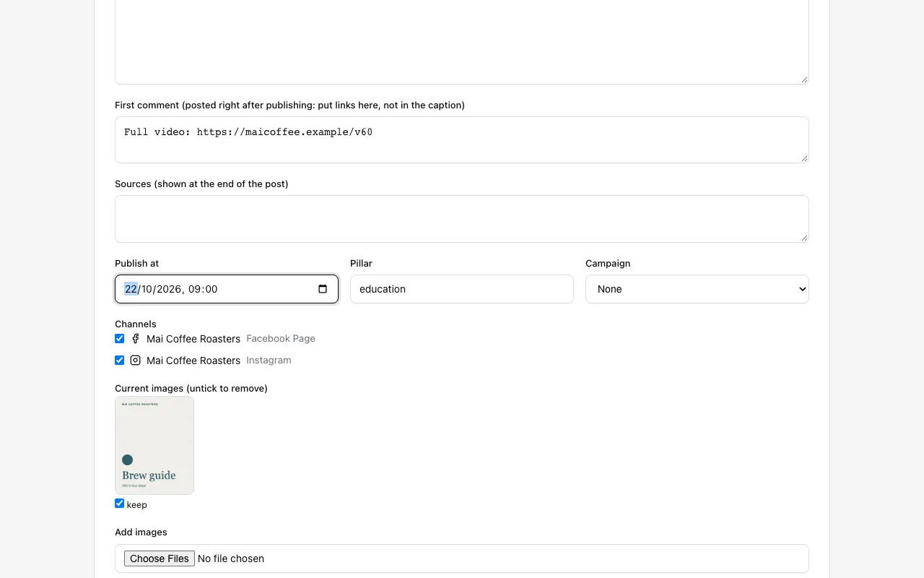The width and height of the screenshot is (924, 578).
Task: Click the First comment label text
Action: tap(289, 105)
